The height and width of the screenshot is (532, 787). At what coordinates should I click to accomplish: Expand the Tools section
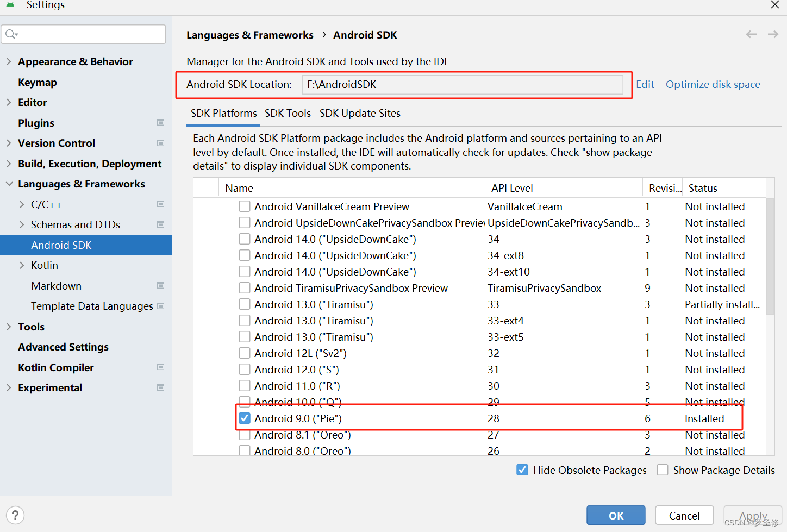pyautogui.click(x=9, y=327)
